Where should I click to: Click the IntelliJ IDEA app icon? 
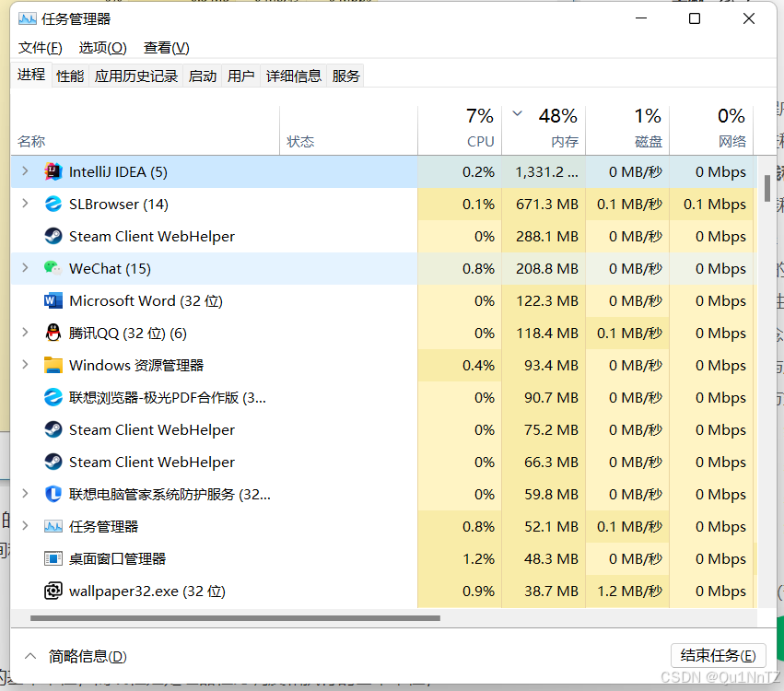(x=53, y=172)
